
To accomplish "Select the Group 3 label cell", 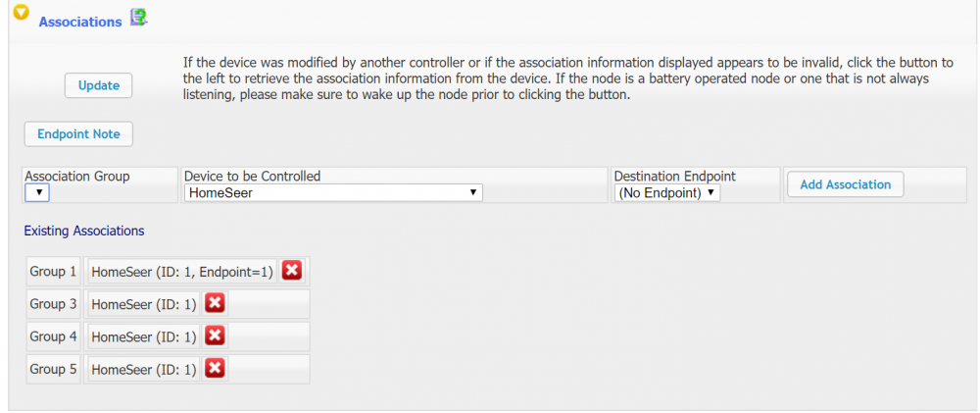I will coord(54,304).
